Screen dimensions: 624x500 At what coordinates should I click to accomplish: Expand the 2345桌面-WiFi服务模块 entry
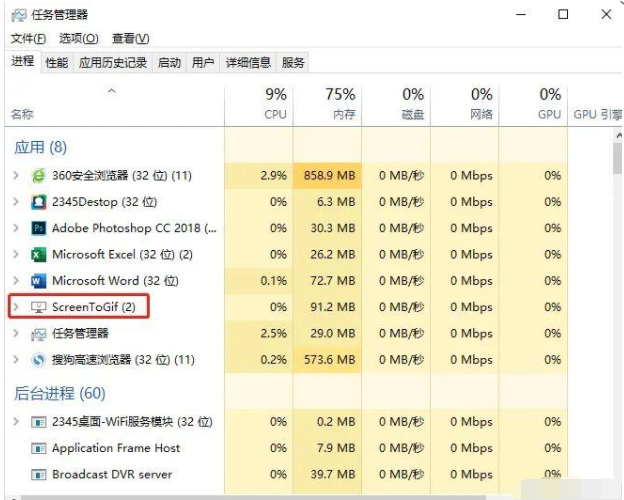pos(16,422)
